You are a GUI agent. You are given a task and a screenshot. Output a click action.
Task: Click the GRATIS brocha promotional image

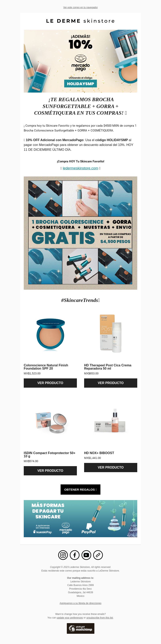(80, 233)
